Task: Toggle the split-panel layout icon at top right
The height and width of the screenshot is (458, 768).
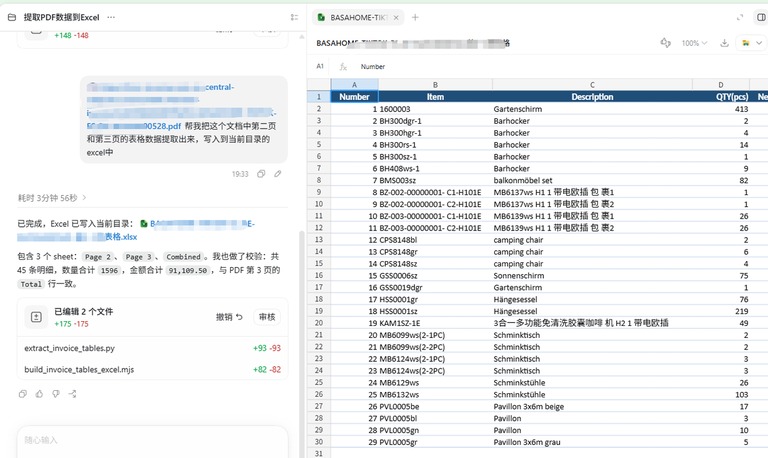Action: click(761, 18)
